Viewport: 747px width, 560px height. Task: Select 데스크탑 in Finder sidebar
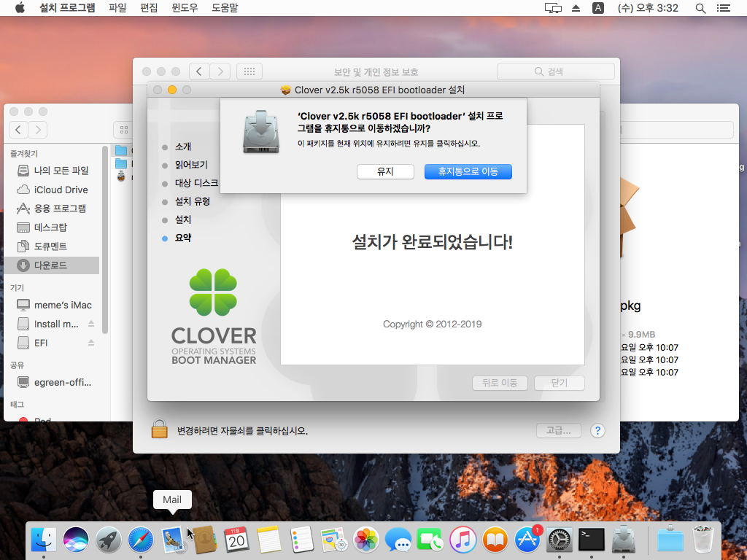pyautogui.click(x=53, y=227)
